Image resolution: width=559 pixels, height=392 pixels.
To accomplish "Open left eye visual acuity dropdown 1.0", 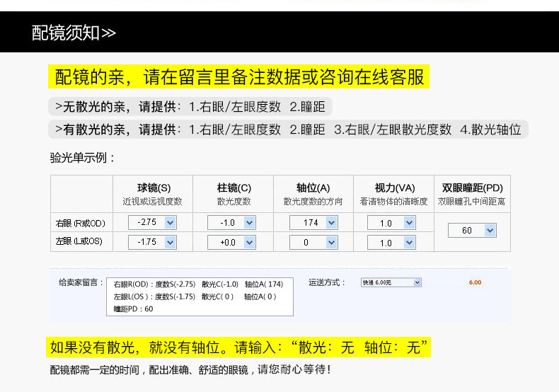I will coord(391,242).
